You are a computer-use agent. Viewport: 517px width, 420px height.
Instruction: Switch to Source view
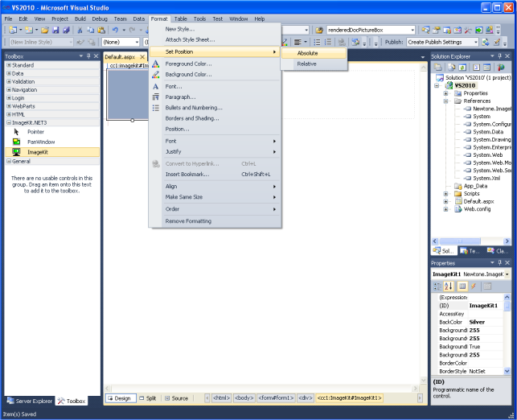(177, 398)
